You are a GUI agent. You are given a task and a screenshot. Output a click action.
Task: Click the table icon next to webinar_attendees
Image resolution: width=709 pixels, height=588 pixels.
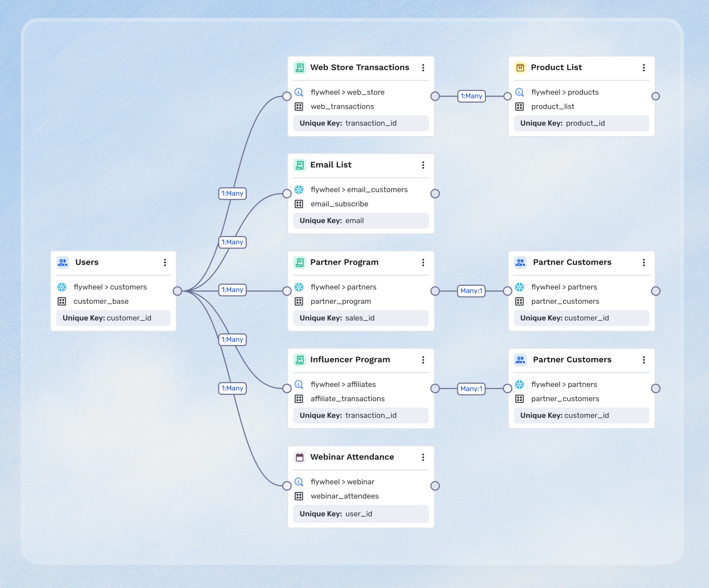pos(299,496)
